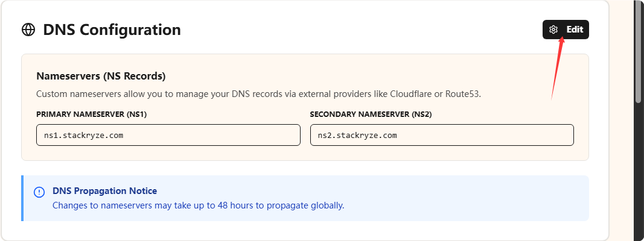Click the gear icon inside Edit button
644x241 pixels.
(553, 30)
